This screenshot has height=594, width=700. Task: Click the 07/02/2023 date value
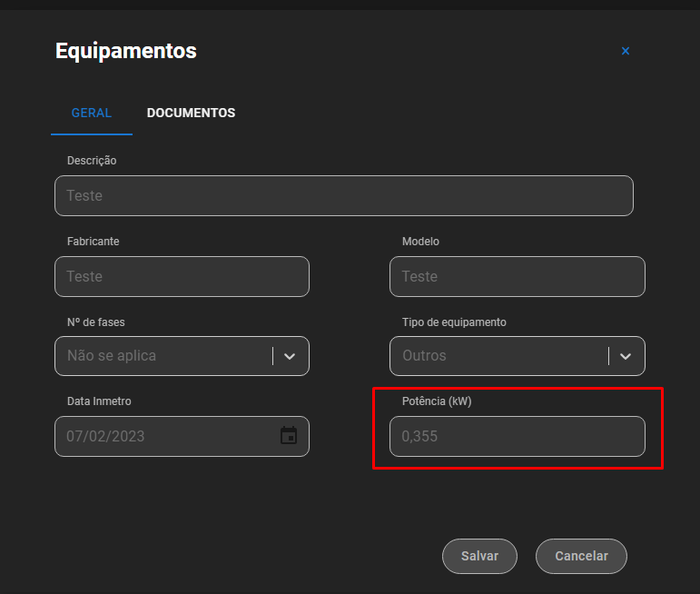coord(105,436)
